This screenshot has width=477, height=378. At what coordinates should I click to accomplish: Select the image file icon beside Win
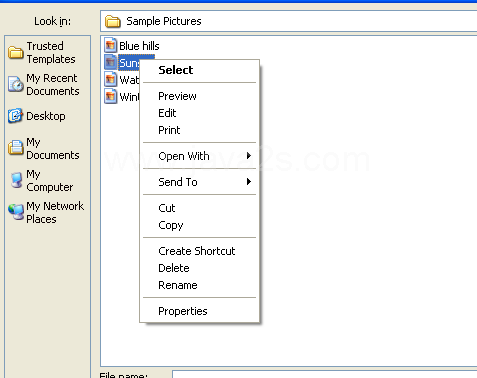point(111,96)
